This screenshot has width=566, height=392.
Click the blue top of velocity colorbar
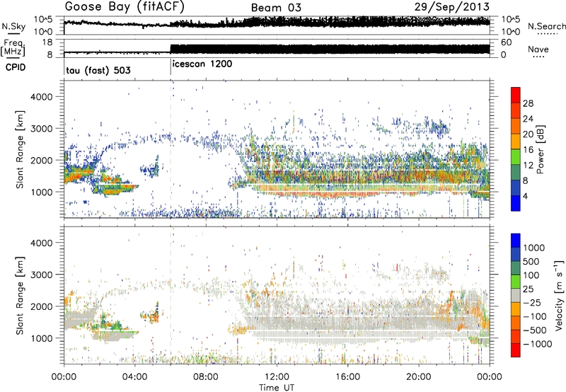point(516,241)
